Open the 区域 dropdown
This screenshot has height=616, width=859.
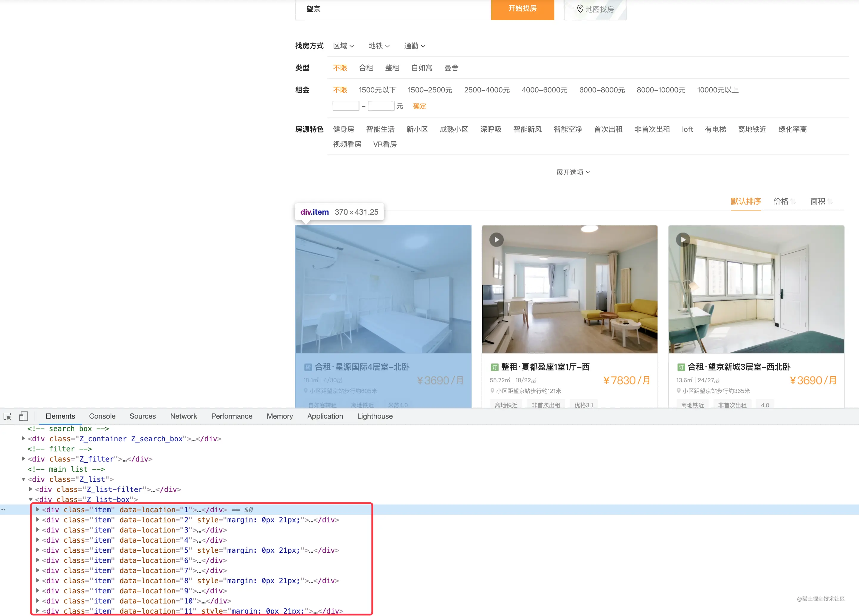(344, 46)
